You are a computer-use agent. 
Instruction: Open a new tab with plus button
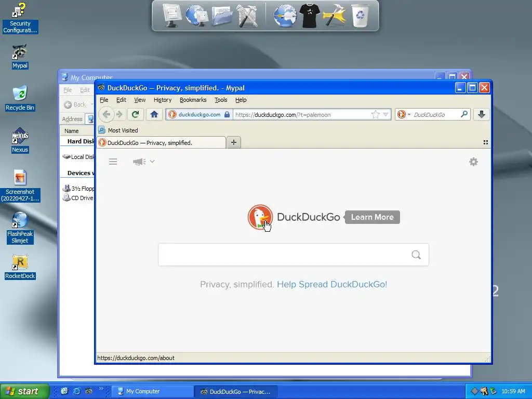point(233,142)
